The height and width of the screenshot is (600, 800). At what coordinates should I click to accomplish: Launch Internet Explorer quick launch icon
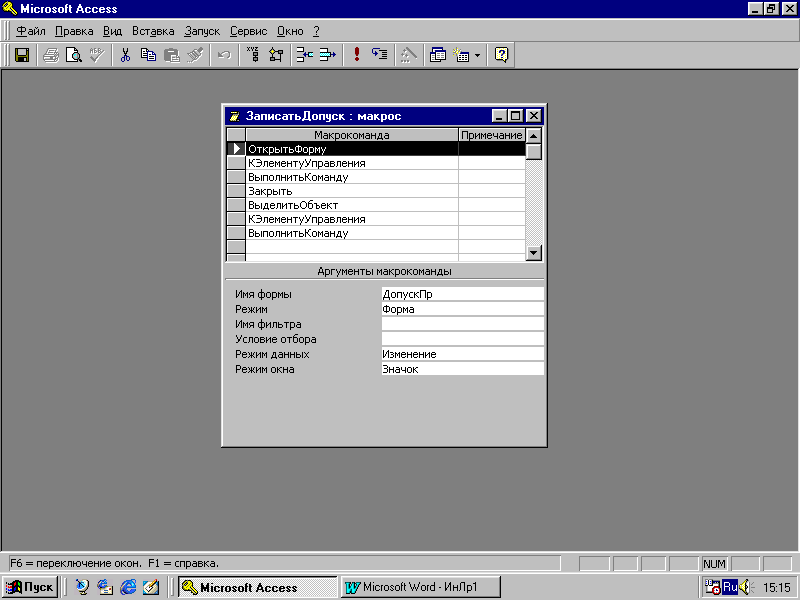click(x=128, y=587)
